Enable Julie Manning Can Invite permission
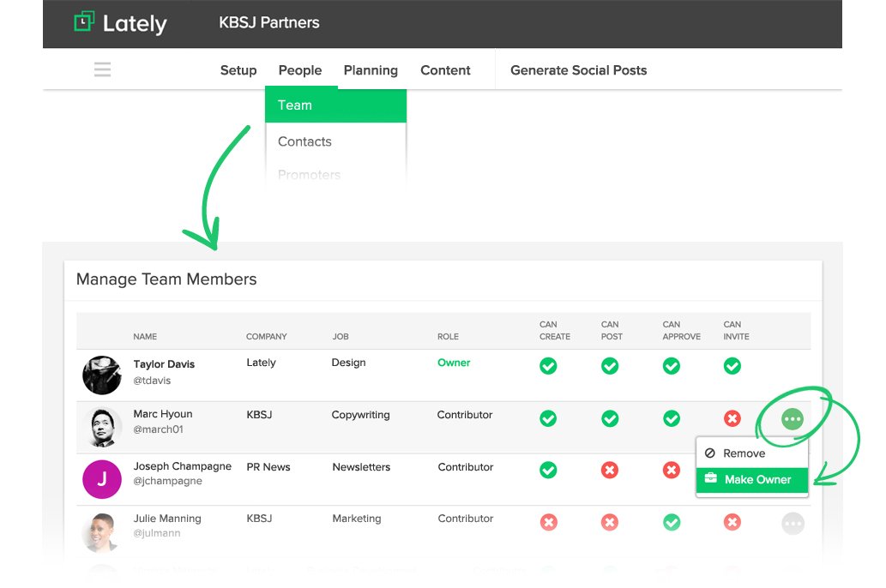This screenshot has height=588, width=886. [732, 522]
